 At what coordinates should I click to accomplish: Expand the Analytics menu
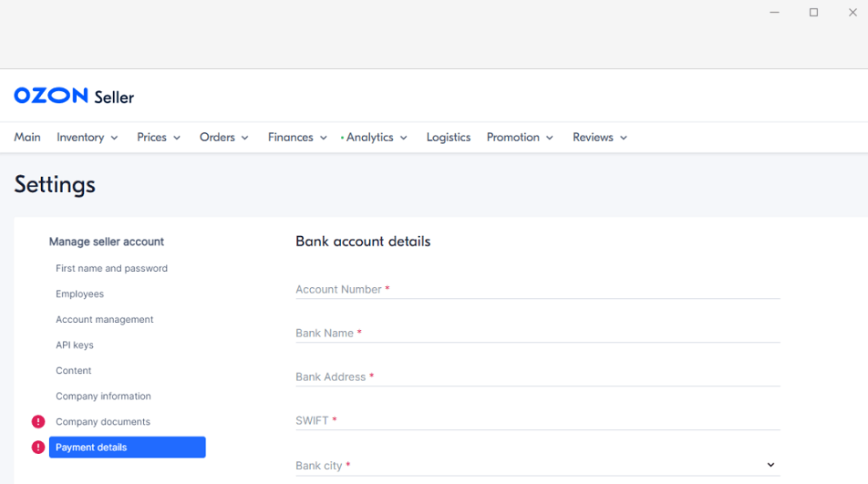375,138
